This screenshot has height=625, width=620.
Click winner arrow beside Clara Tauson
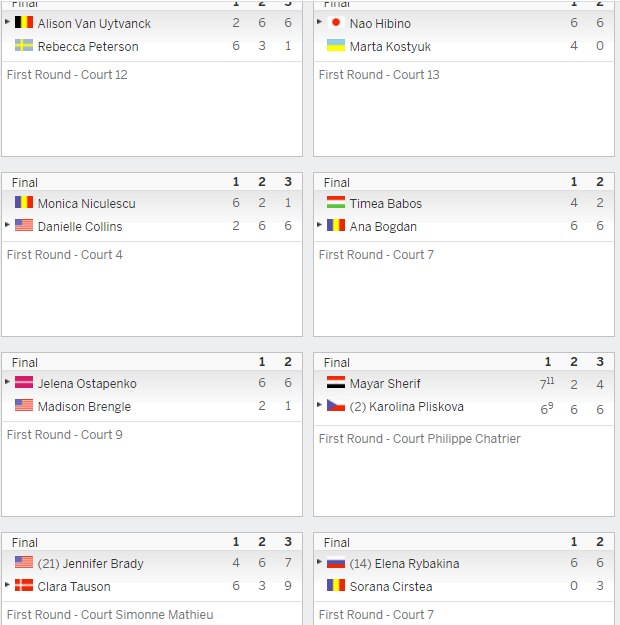pos(7,584)
